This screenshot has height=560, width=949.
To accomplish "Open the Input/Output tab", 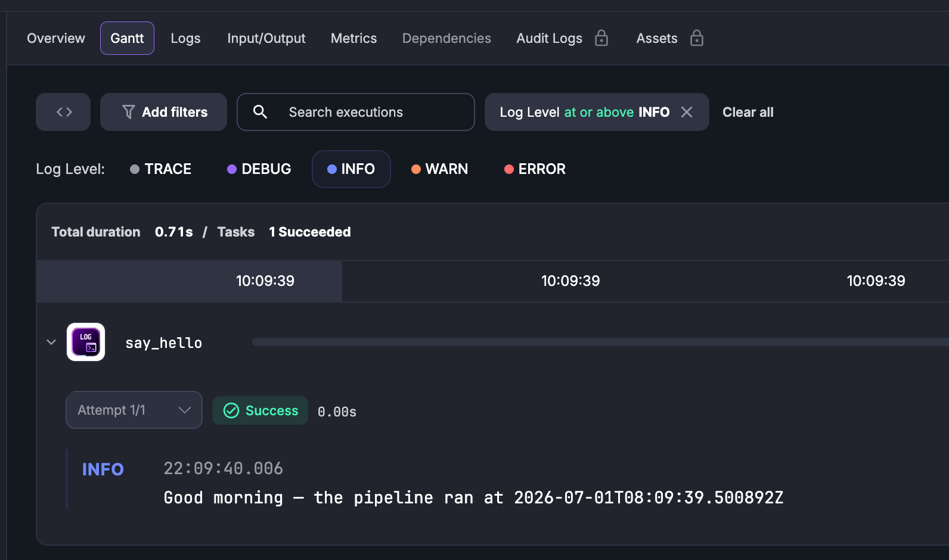I will click(266, 38).
